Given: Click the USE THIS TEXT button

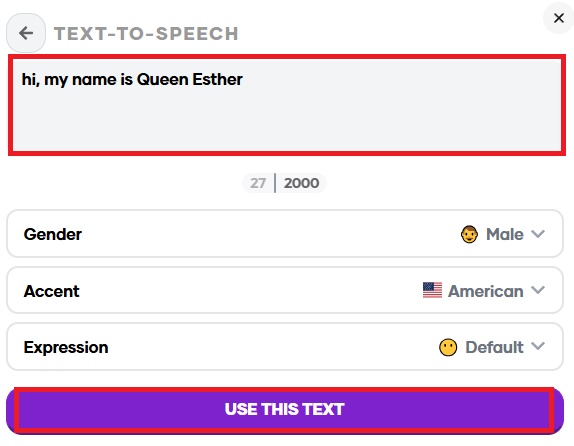Looking at the screenshot, I should [285, 409].
